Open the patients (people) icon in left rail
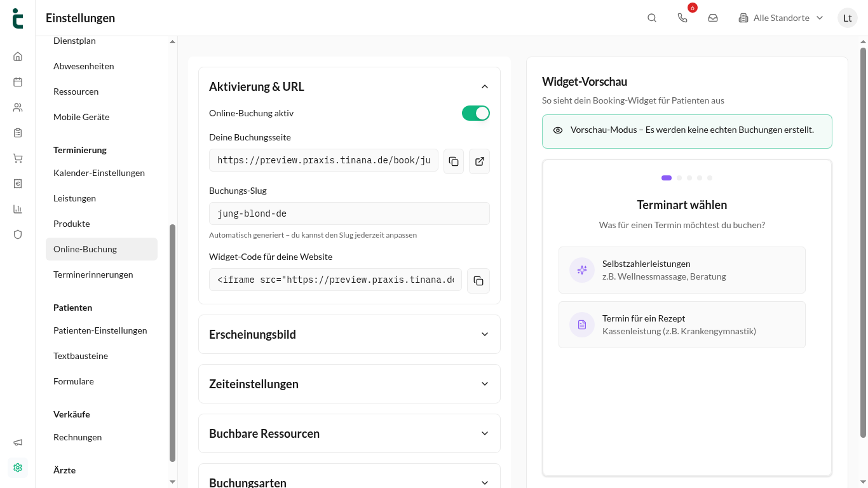868x488 pixels. [18, 107]
